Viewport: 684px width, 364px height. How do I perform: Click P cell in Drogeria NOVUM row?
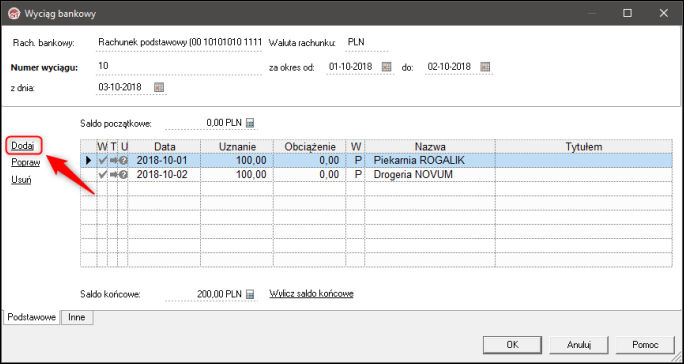(x=356, y=175)
